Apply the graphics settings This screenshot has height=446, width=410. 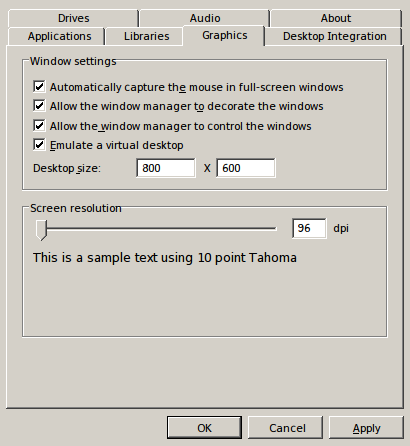(366, 428)
